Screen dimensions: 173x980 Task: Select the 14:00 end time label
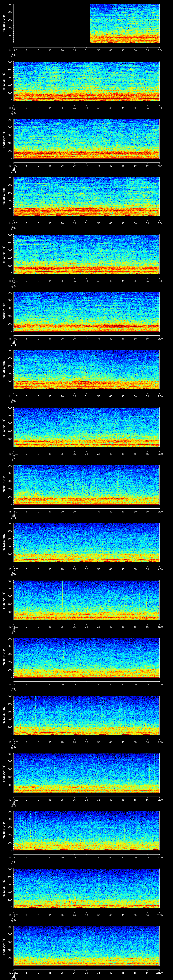(x=160, y=569)
